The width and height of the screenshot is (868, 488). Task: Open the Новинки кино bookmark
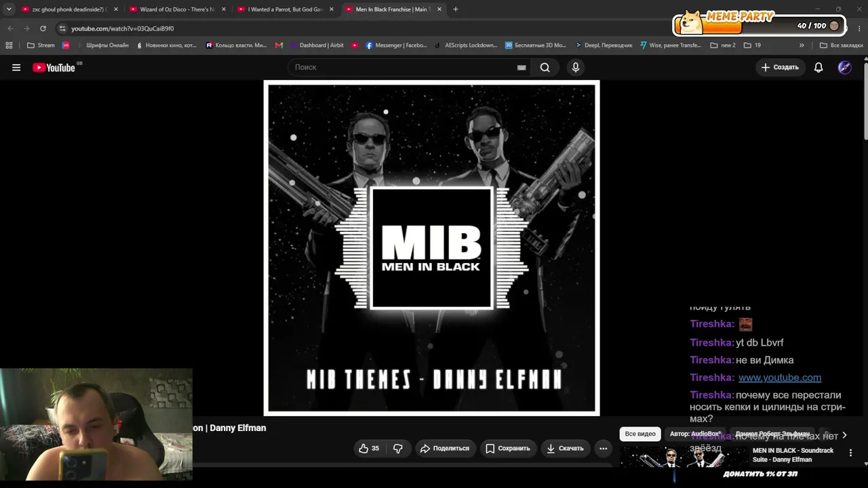click(x=166, y=45)
